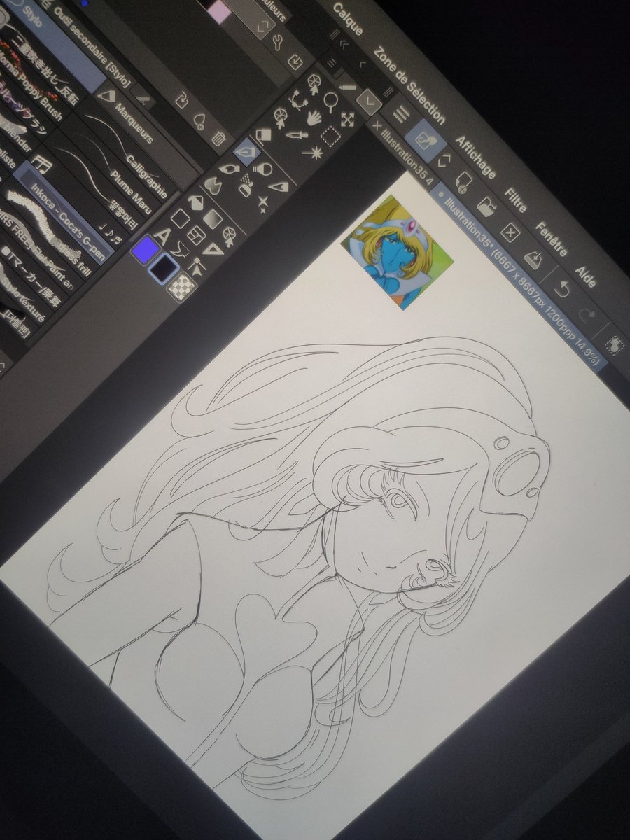Select the Move layer arrows tool
The width and height of the screenshot is (630, 840).
click(347, 118)
